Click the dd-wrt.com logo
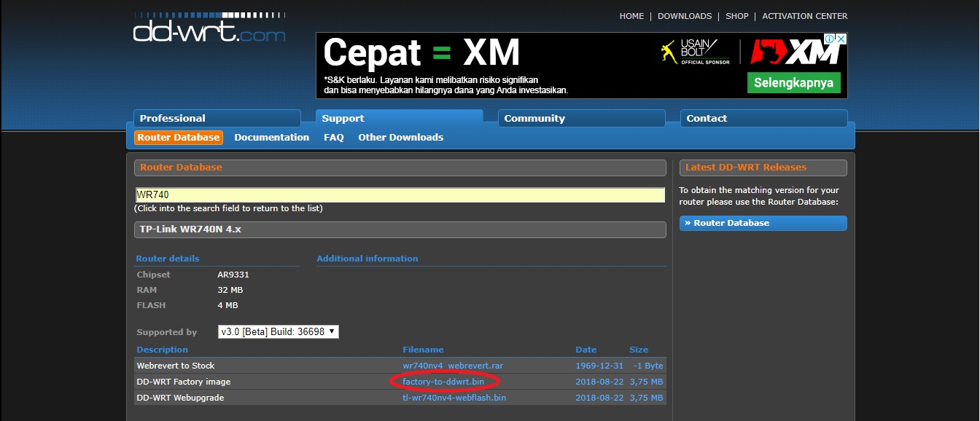980x421 pixels. (209, 27)
